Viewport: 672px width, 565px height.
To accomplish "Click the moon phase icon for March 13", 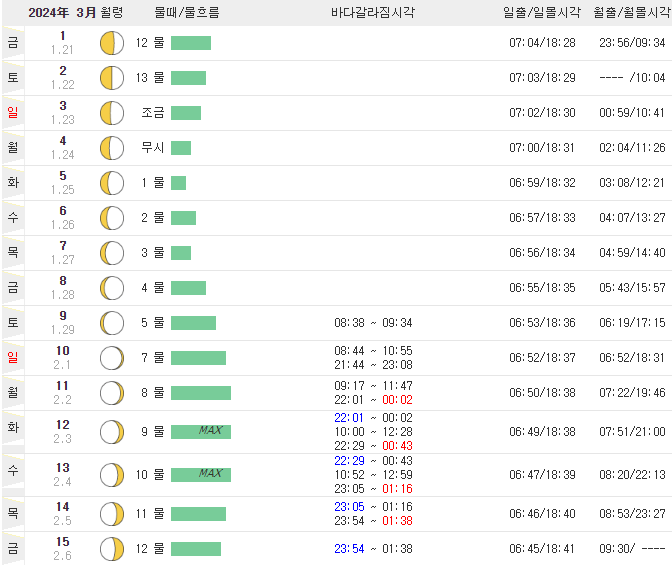I will [112, 475].
